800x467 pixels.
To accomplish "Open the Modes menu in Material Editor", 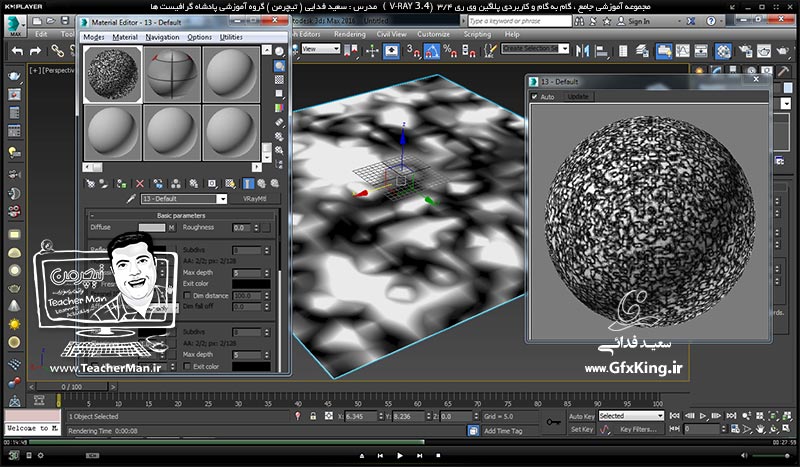I will pos(94,37).
